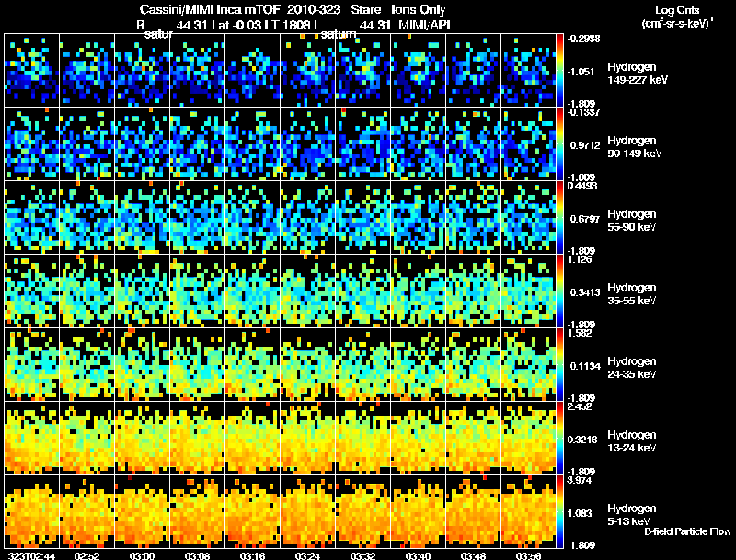Click the Hydrogen 5-13 keV row label
This screenshot has height=560, width=736.
pyautogui.click(x=631, y=515)
